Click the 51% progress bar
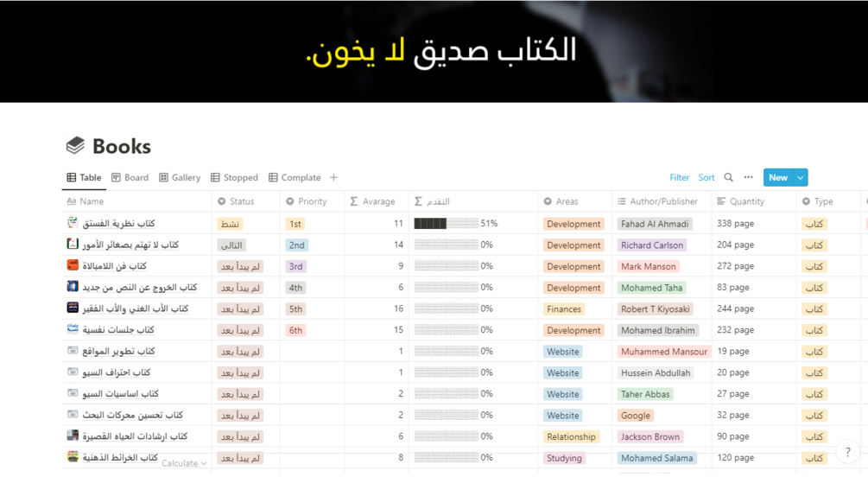The width and height of the screenshot is (868, 496). [x=447, y=223]
